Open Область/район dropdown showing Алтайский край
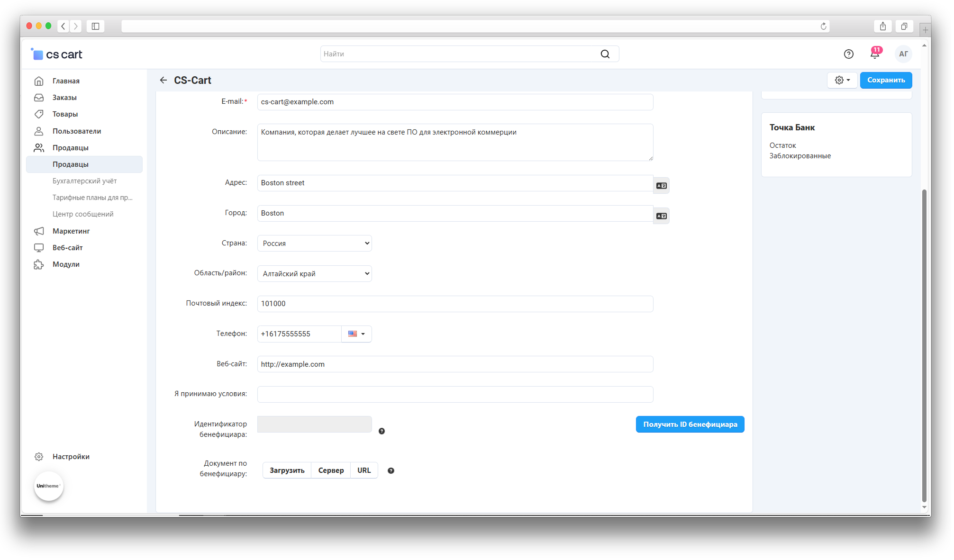Screen dimensions: 954x560 pyautogui.click(x=314, y=274)
